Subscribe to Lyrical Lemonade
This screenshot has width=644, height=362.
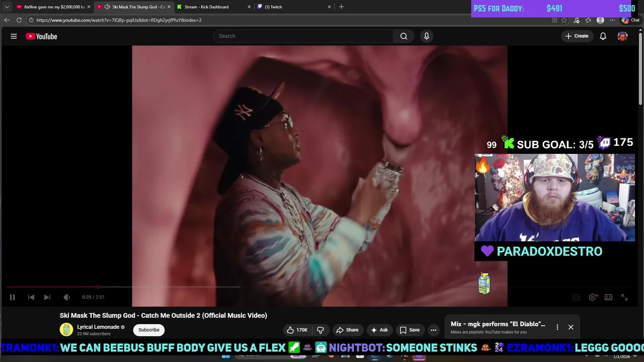pos(149,330)
